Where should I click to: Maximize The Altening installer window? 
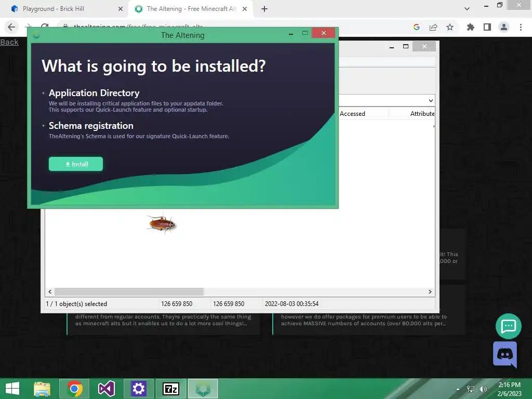tap(305, 33)
